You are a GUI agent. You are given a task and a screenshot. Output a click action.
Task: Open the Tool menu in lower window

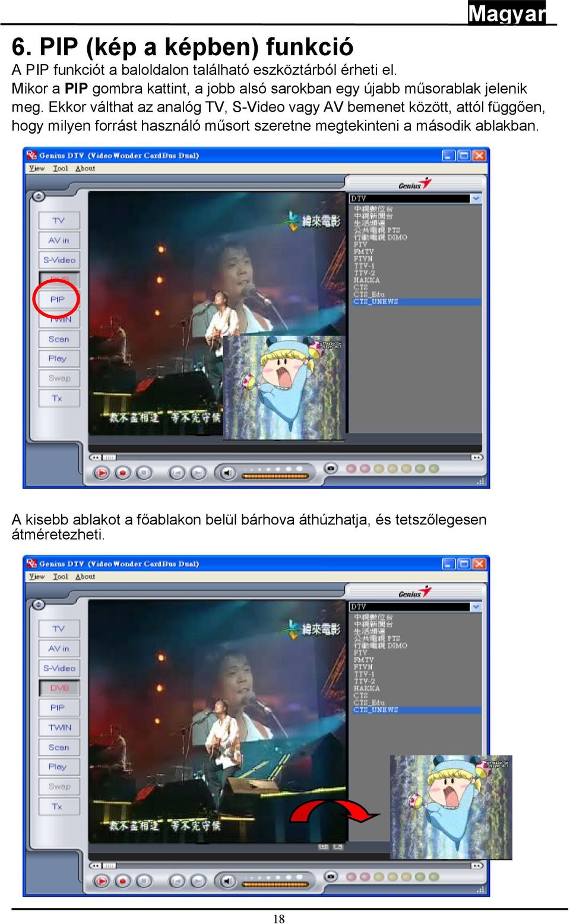tap(60, 576)
